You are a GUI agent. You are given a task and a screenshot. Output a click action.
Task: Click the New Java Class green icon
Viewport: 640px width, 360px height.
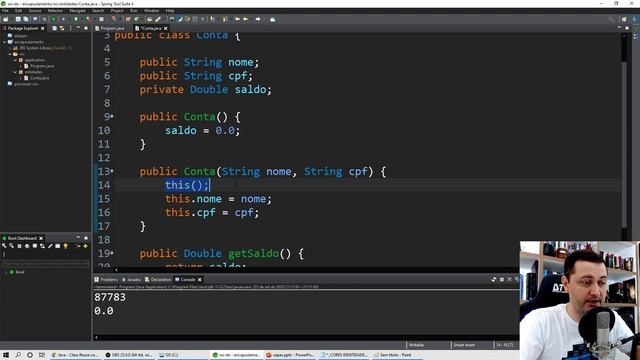coord(136,19)
